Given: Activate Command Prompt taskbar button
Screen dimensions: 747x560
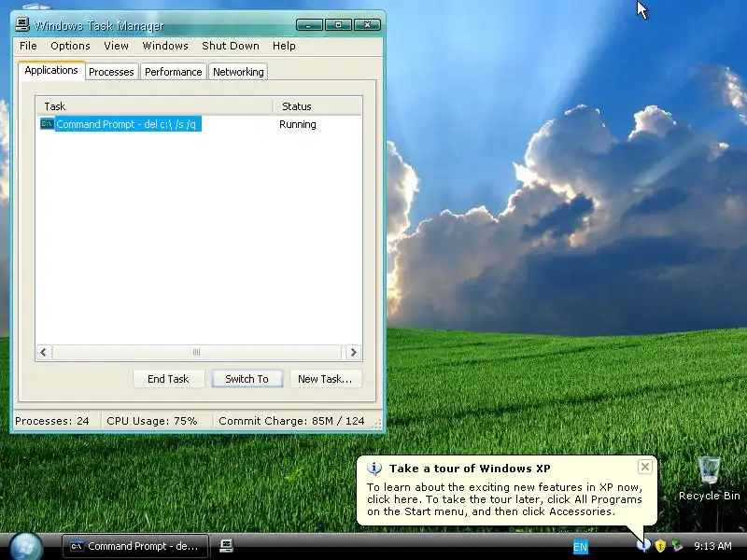Looking at the screenshot, I should (135, 546).
